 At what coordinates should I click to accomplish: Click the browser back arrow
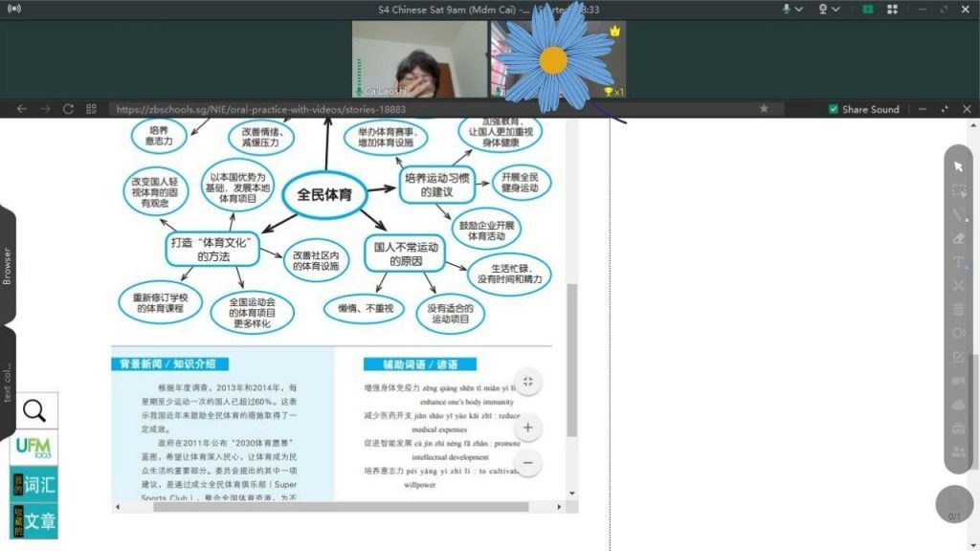pos(21,109)
